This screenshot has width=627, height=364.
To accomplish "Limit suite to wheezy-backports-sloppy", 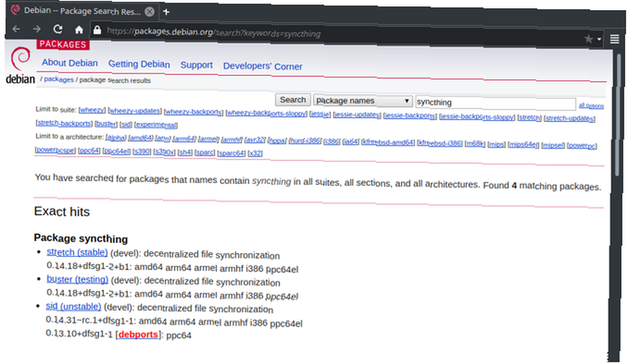I will pyautogui.click(x=266, y=113).
